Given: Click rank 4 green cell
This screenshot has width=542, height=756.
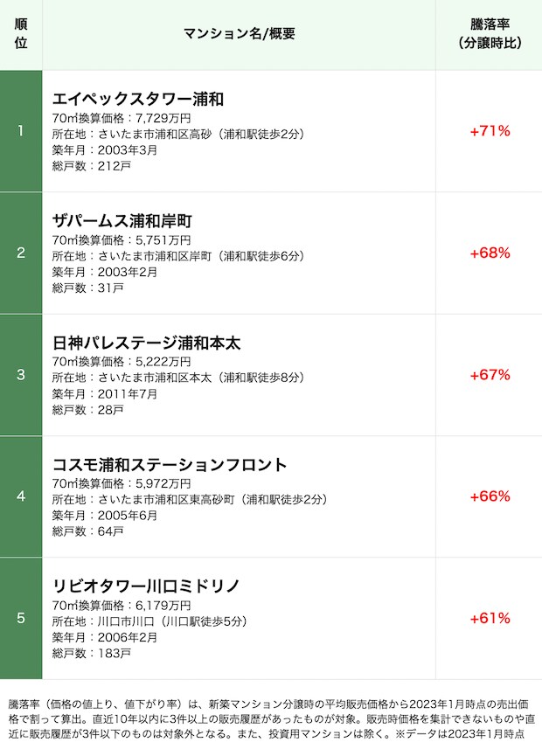Looking at the screenshot, I should click(21, 496).
